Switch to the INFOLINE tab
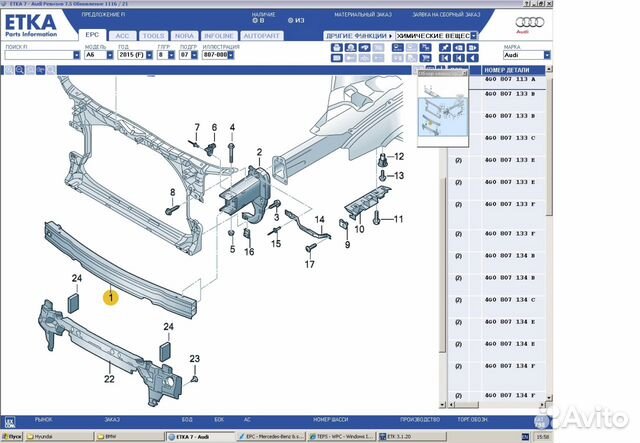Screen dimensions: 640x443 click(219, 36)
